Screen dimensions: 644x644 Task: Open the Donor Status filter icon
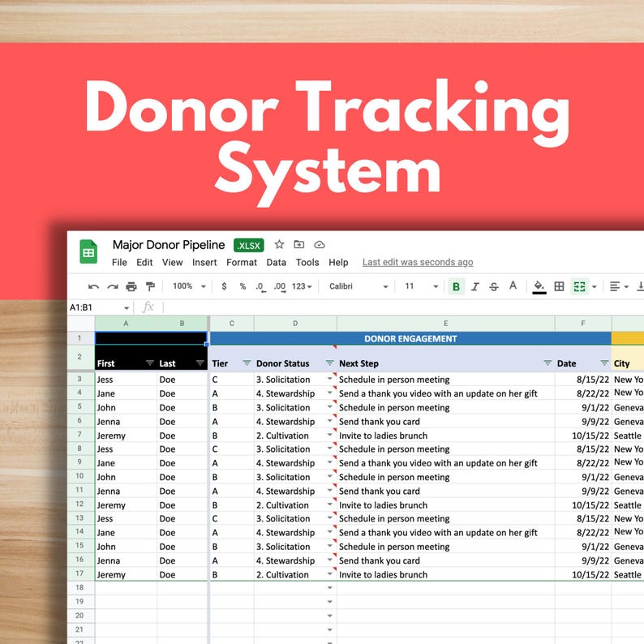[x=329, y=363]
